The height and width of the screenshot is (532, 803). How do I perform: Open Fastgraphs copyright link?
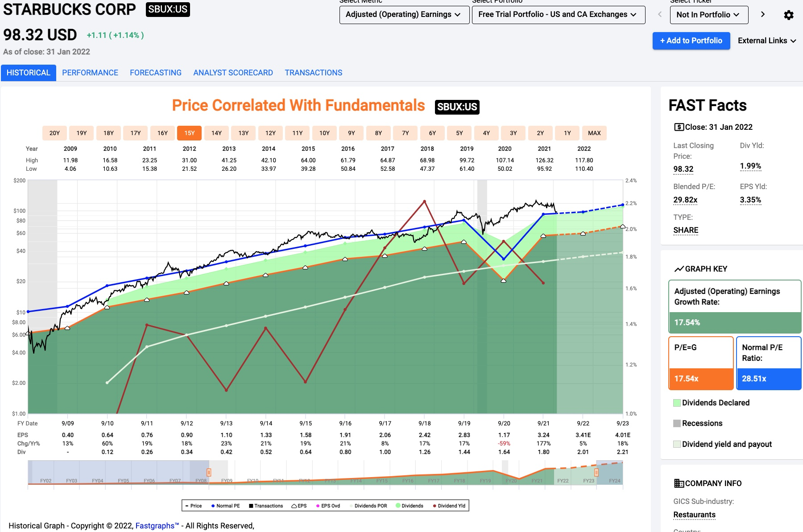pyautogui.click(x=157, y=526)
